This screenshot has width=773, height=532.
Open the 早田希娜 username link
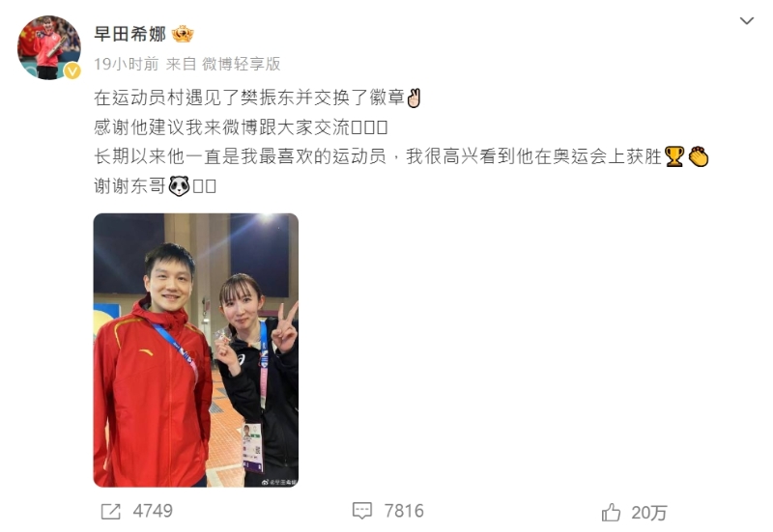coord(129,34)
